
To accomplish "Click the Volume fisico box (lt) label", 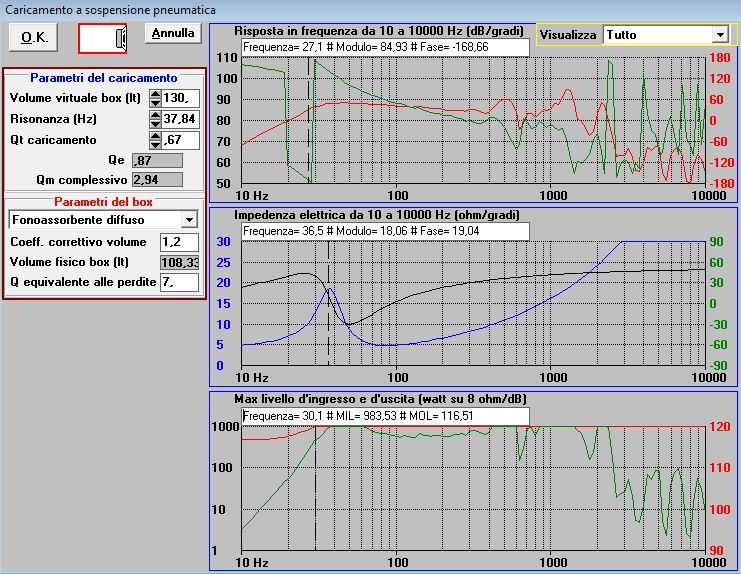I will [x=69, y=262].
